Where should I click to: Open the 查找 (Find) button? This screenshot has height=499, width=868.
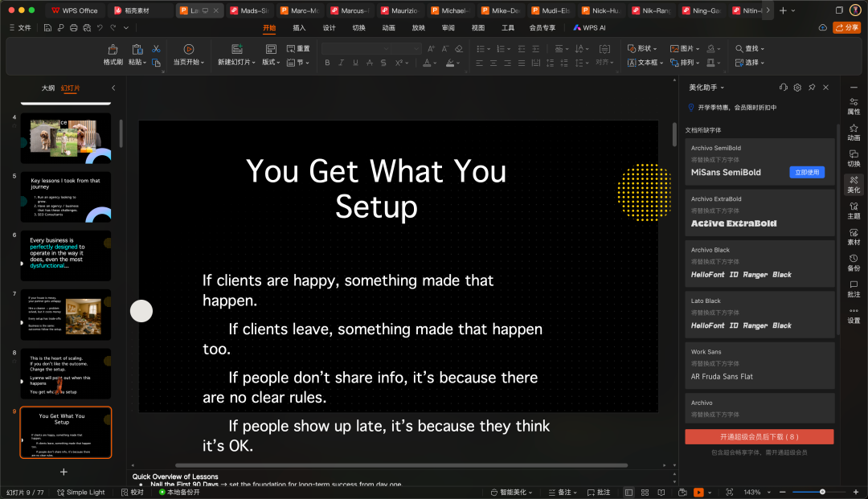(x=750, y=49)
